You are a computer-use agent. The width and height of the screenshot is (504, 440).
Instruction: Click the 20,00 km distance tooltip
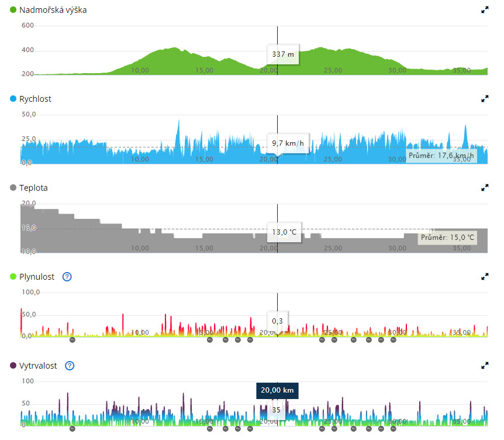(277, 391)
